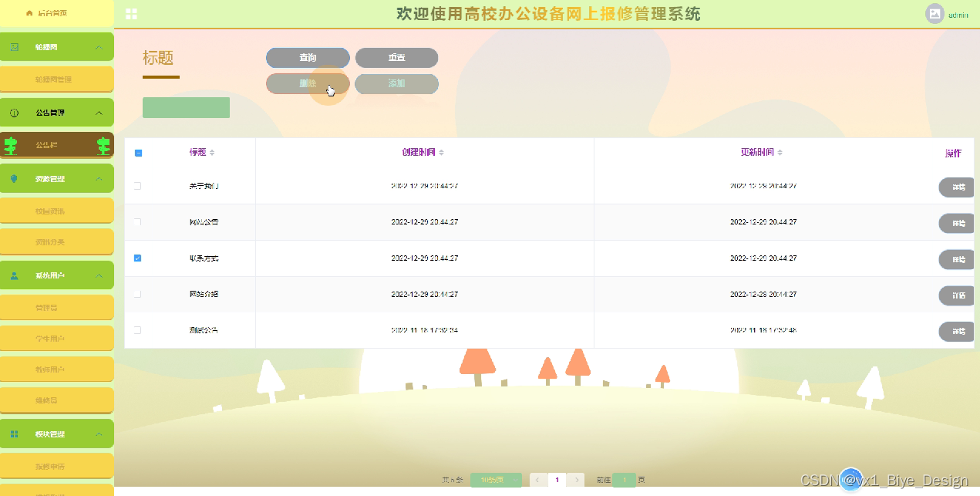Viewport: 980px width, 496px height.
Task: Open 详情 for the 联系方式 row
Action: (957, 259)
